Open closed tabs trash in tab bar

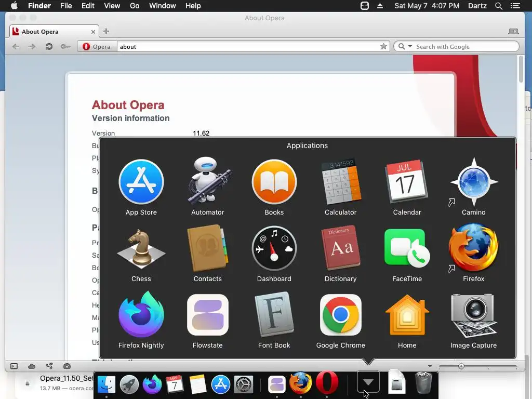[513, 31]
